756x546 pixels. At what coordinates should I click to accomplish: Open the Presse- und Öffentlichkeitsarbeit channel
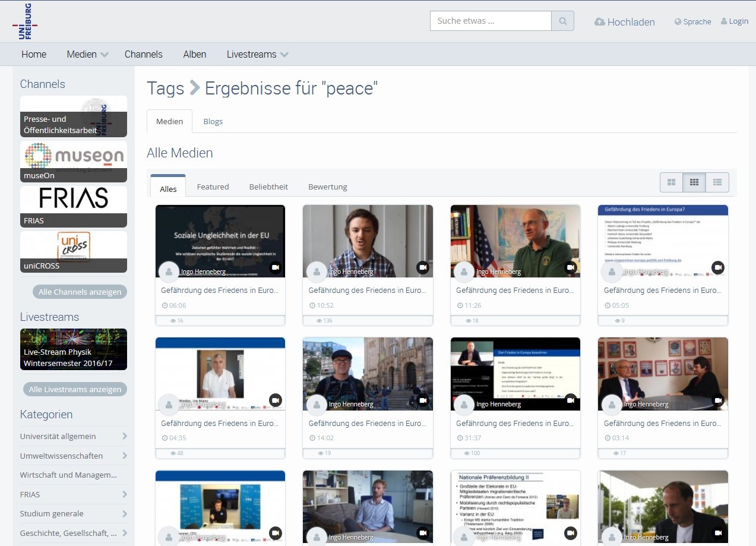(74, 116)
